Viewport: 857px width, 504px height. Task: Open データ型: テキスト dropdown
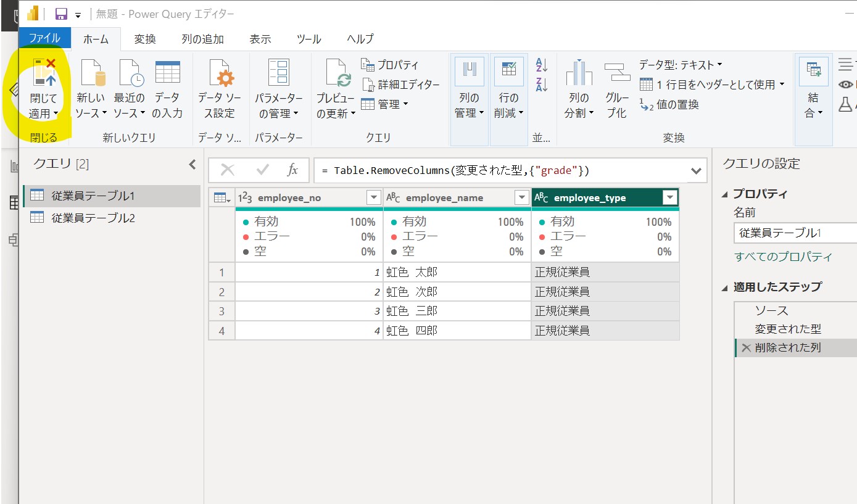coord(680,65)
